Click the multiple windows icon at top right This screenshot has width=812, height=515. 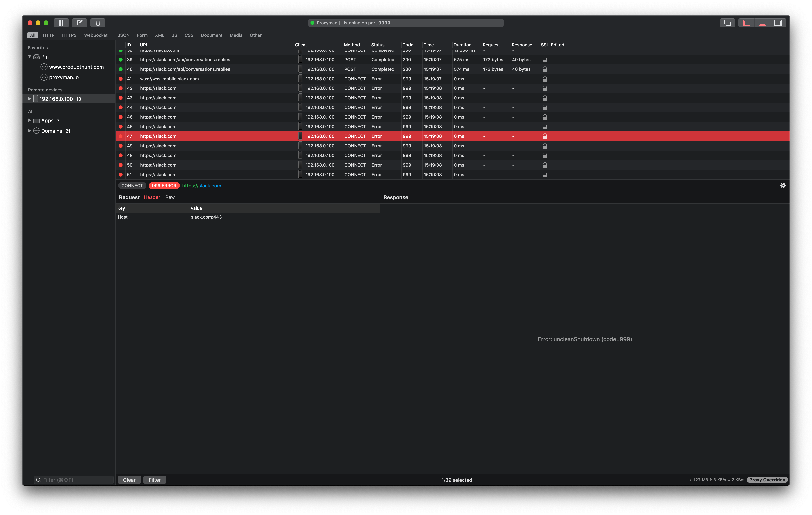tap(727, 23)
